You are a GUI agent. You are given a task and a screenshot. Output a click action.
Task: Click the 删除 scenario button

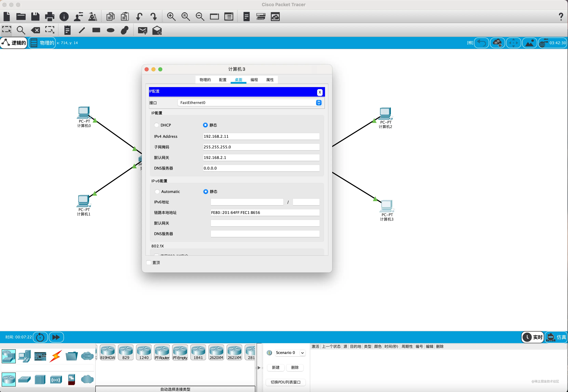click(295, 367)
